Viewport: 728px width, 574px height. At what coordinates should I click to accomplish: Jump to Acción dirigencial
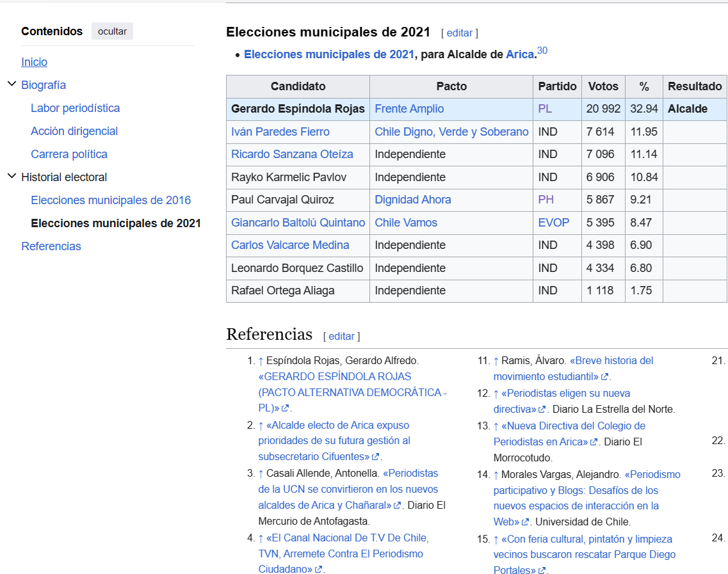(x=74, y=131)
